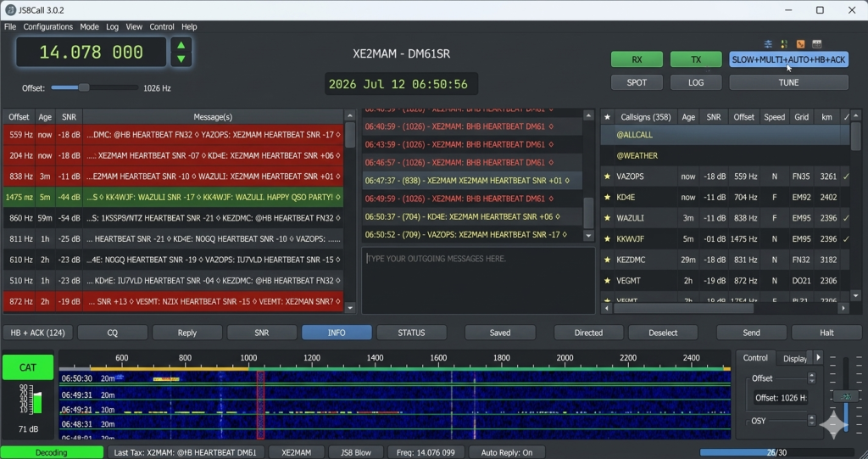Adjust the Offset slider under the frequency display
The image size is (868, 459).
tap(94, 87)
